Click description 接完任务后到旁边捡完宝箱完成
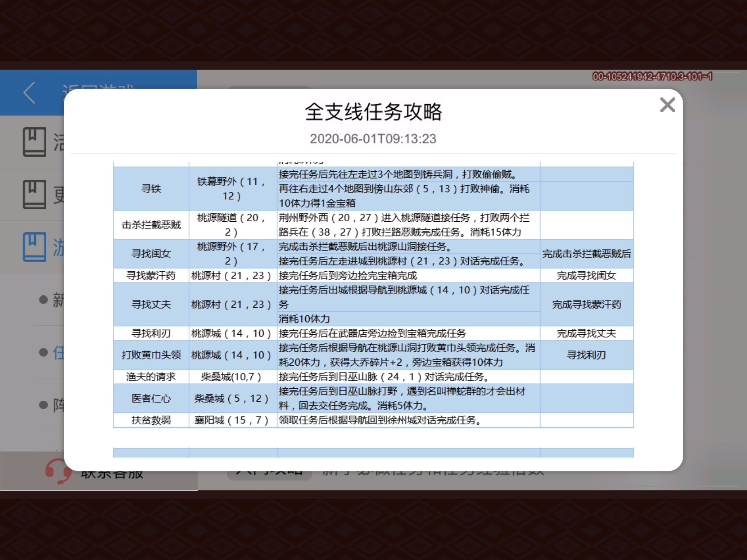Screen dimensions: 747x560 pos(409,275)
